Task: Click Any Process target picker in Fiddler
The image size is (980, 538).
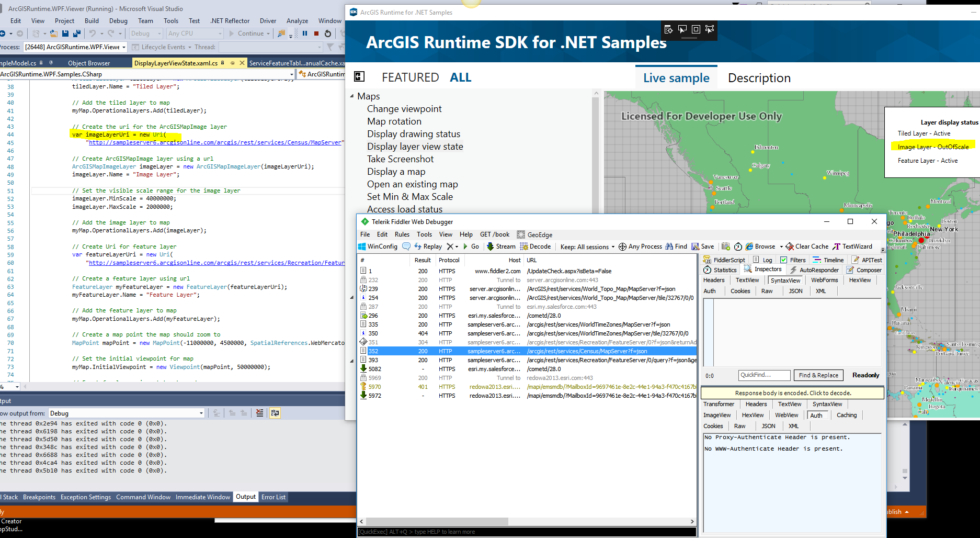Action: point(640,246)
